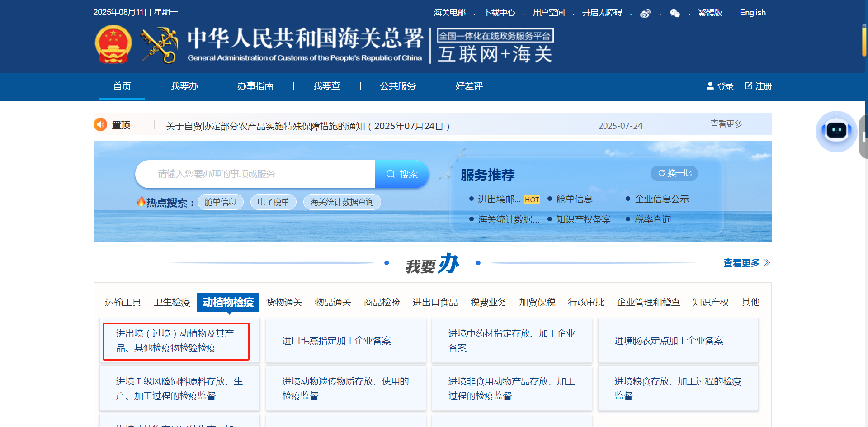Open 税率查询 recommended service

(653, 219)
